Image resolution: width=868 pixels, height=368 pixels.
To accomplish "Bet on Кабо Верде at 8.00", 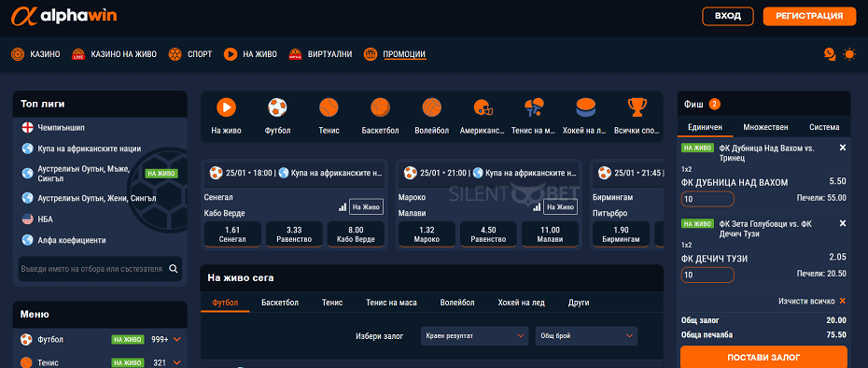I will [356, 234].
